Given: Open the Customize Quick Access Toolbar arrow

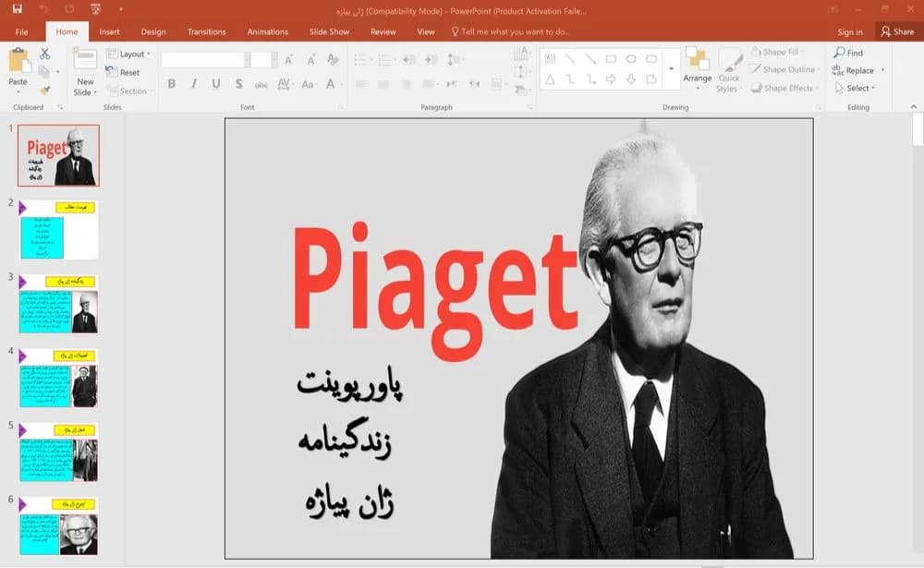Looking at the screenshot, I should click(121, 10).
